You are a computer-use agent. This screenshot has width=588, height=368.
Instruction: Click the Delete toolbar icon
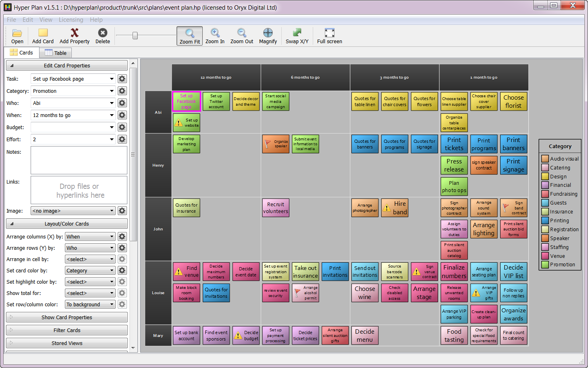pyautogui.click(x=103, y=33)
